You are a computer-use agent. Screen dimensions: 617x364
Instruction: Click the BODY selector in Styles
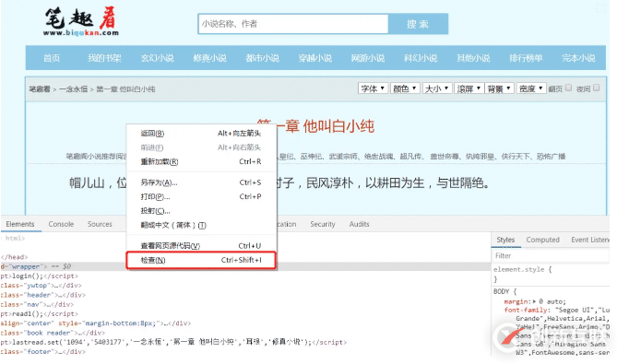pyautogui.click(x=502, y=292)
